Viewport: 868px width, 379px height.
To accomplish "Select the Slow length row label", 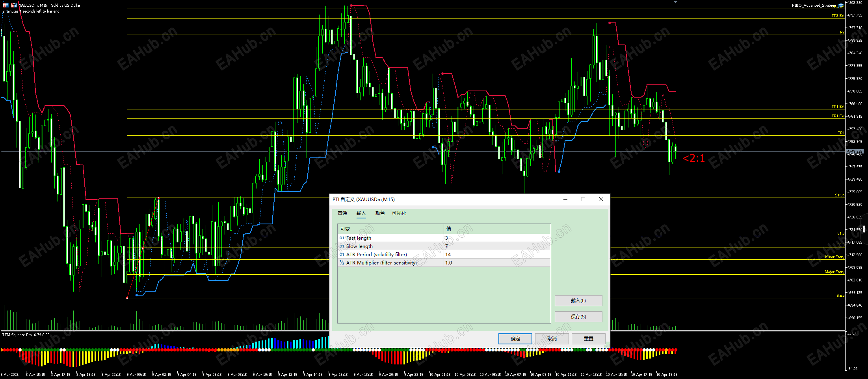I will pyautogui.click(x=359, y=246).
